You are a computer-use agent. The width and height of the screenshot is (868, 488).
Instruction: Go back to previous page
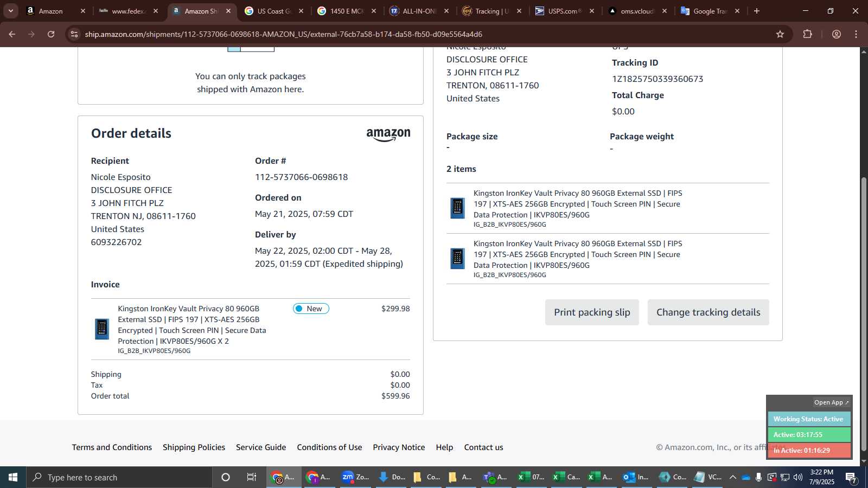(12, 34)
